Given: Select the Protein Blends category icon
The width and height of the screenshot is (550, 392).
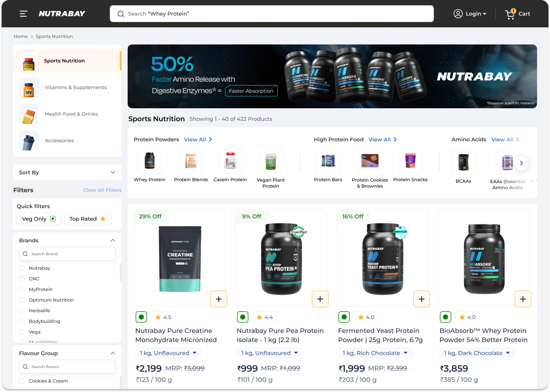Looking at the screenshot, I should [x=191, y=161].
